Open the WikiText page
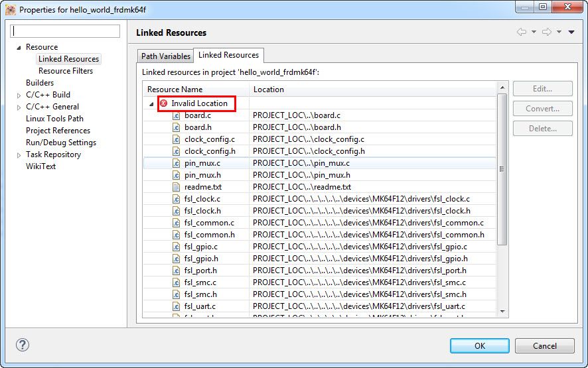 (x=41, y=166)
